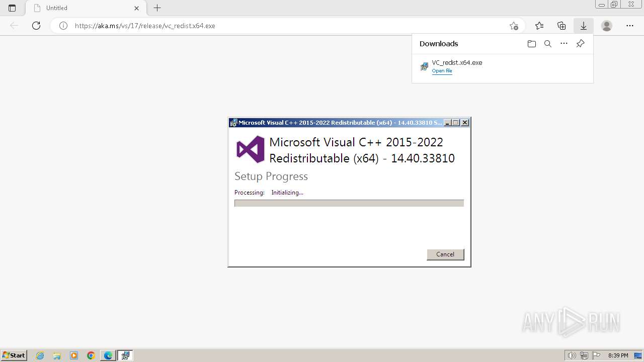644x362 pixels.
Task: Open downloads folder icon in Downloads panel
Action: click(532, 44)
